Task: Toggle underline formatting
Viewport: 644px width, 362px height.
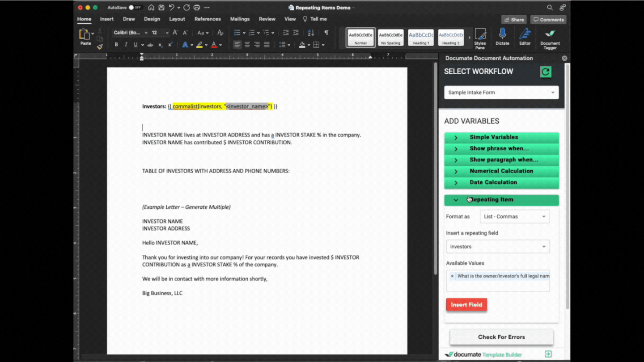Action: tap(136, 45)
